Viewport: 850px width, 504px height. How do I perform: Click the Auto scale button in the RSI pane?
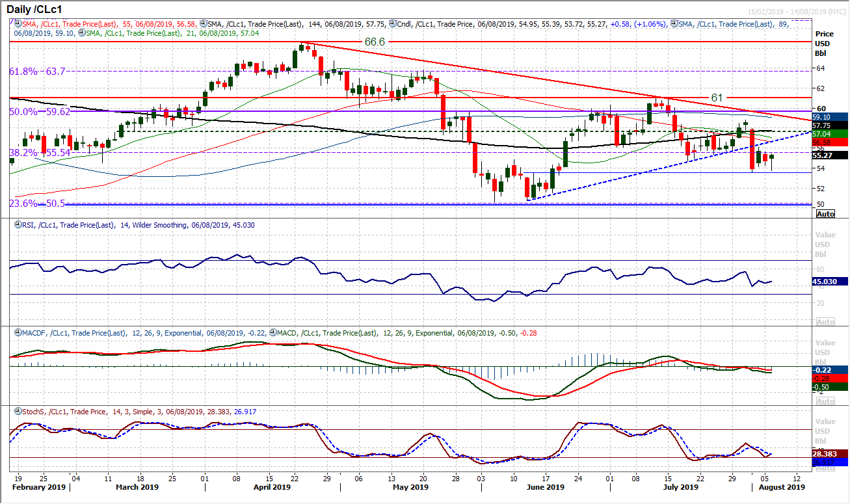coord(825,322)
